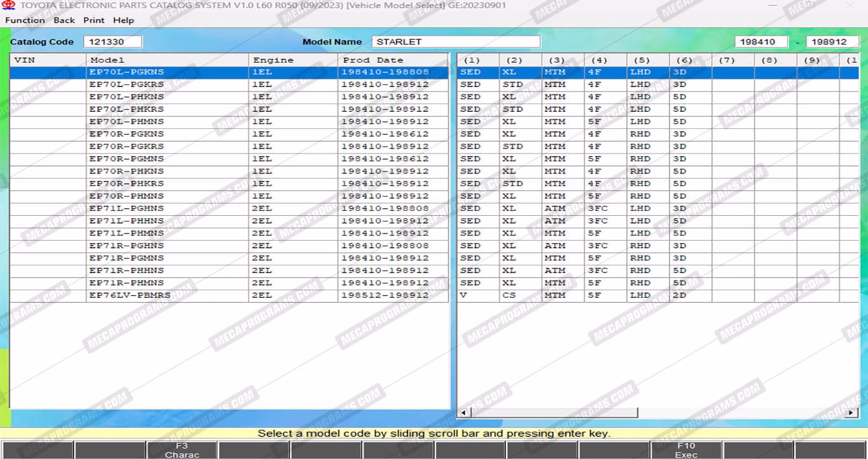Click the Toyota logo icon in title bar

click(x=9, y=6)
